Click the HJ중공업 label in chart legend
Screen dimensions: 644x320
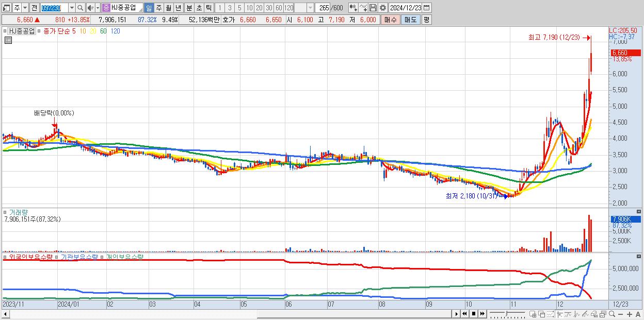pos(22,31)
